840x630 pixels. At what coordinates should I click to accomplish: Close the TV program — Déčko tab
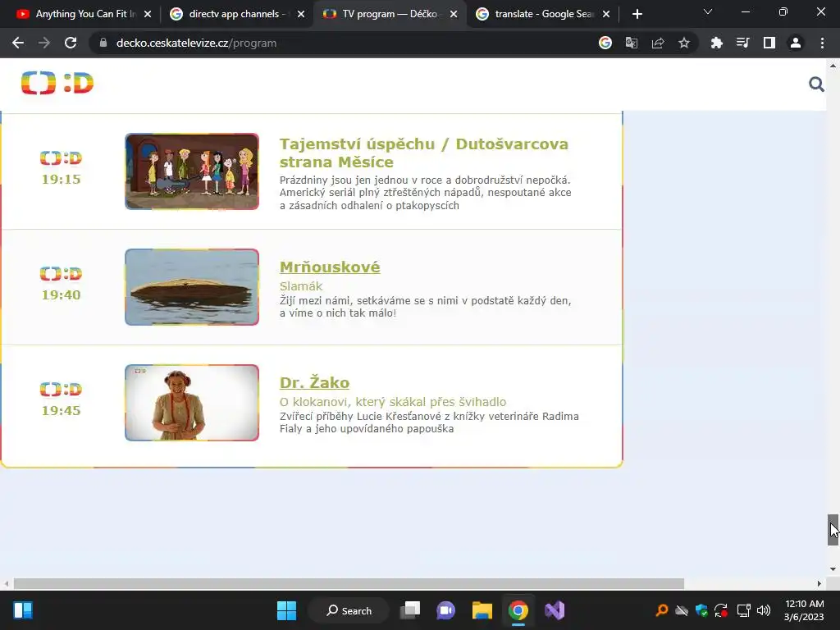point(454,14)
